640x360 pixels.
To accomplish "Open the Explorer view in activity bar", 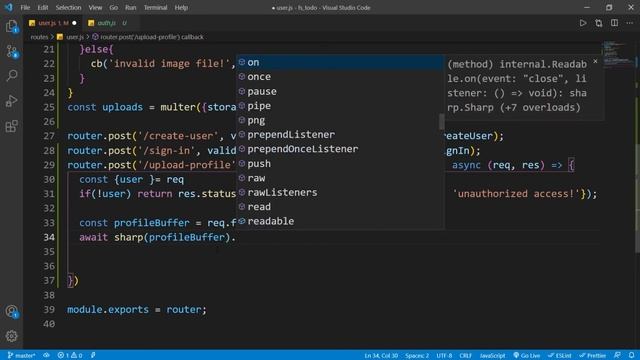I will tap(11, 27).
